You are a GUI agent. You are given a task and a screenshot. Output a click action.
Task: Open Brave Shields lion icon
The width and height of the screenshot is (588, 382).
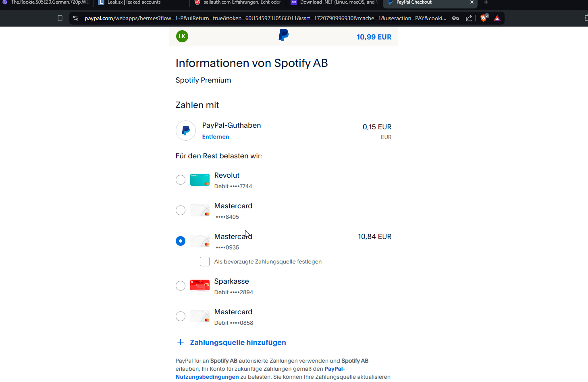click(484, 18)
